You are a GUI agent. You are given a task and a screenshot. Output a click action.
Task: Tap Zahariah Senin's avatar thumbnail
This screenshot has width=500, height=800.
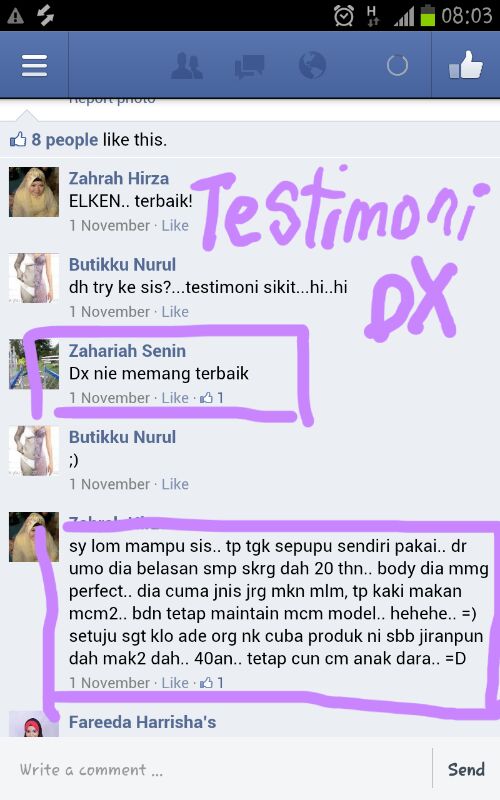[x=34, y=364]
